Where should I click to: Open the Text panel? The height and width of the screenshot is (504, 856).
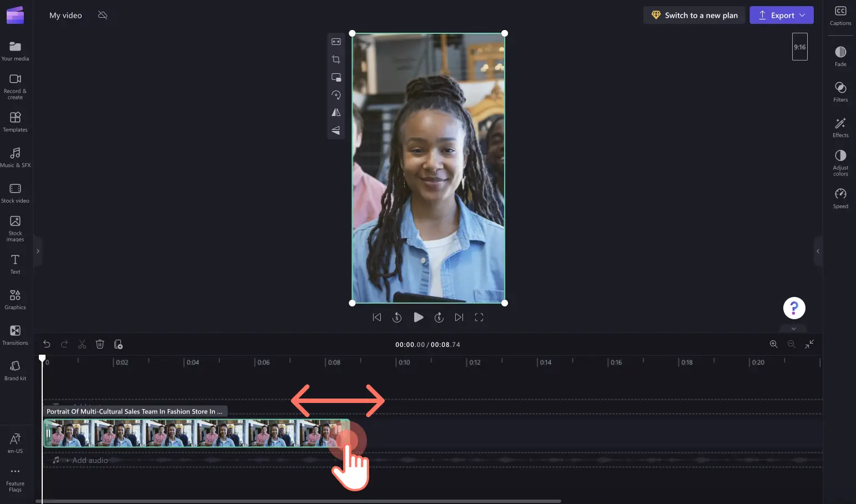[15, 264]
